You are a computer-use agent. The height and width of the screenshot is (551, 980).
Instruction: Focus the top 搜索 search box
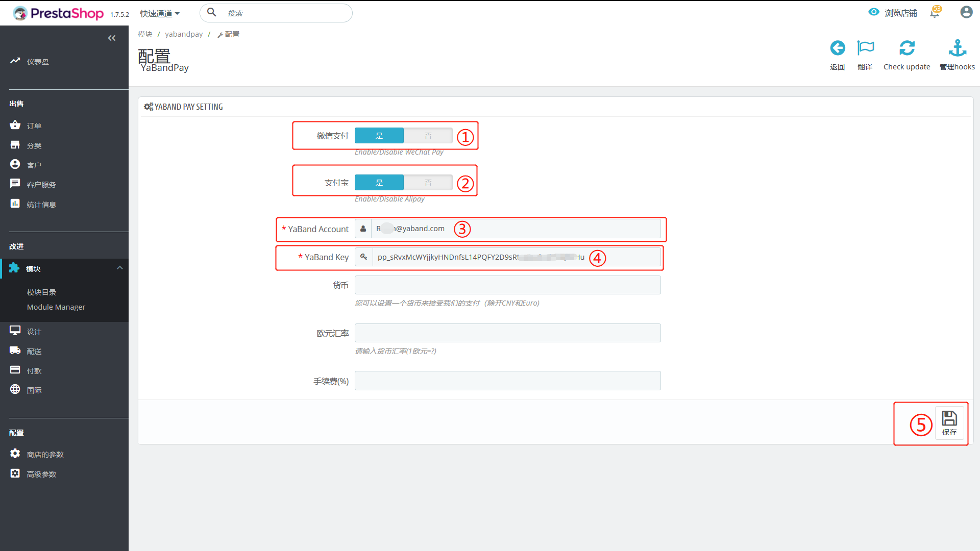click(x=286, y=13)
